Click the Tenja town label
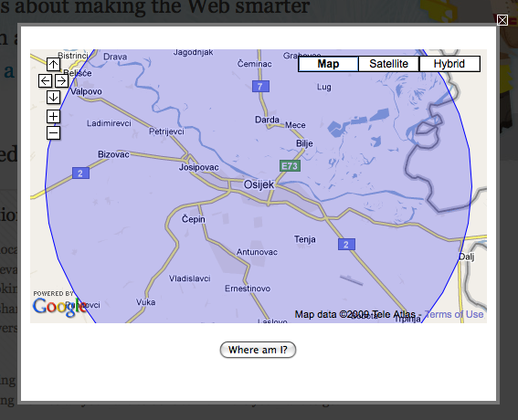 (x=305, y=239)
